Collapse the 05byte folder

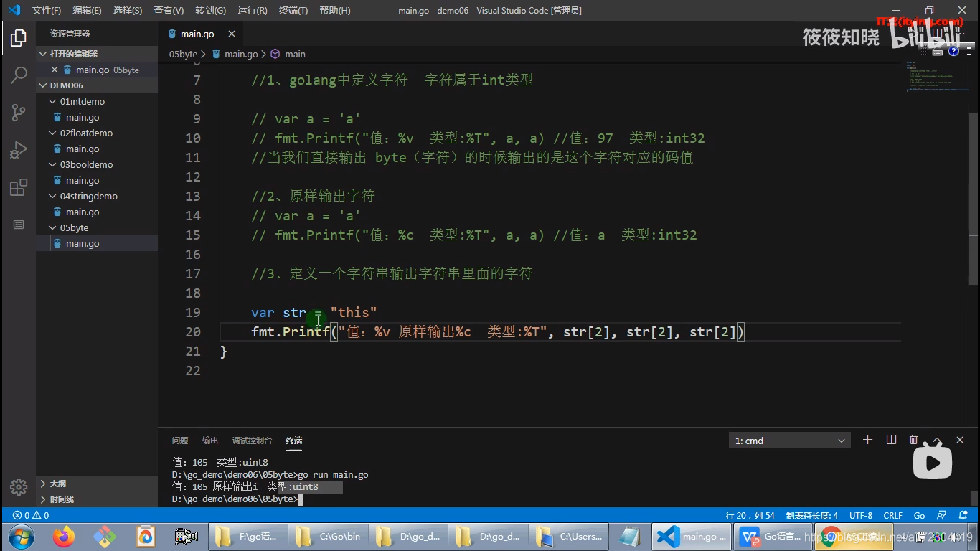(x=97, y=227)
